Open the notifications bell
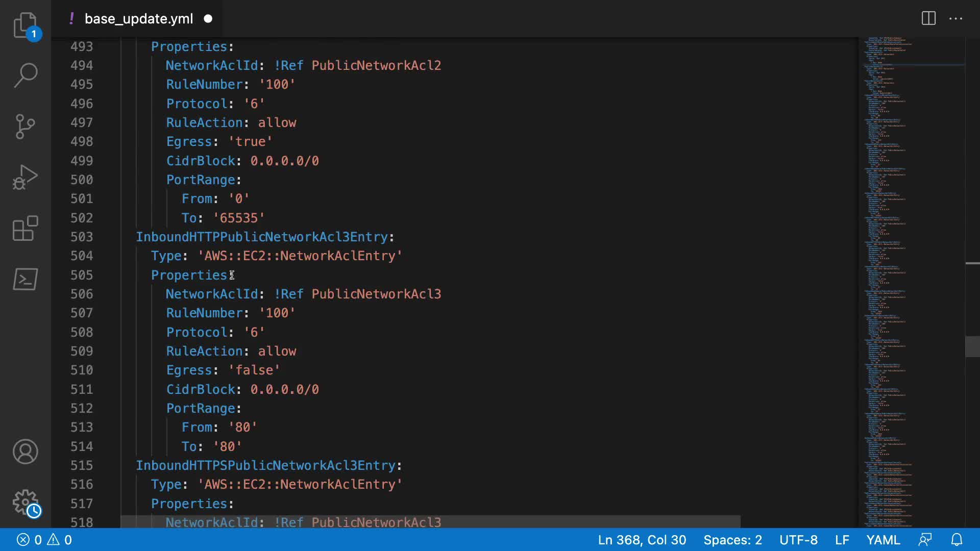The width and height of the screenshot is (980, 551). (957, 540)
